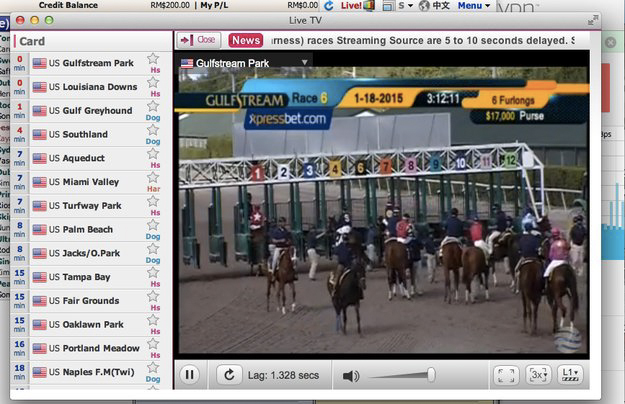Open the 3x multi-view dropdown
Viewport: 625px width, 404px height.
(538, 375)
